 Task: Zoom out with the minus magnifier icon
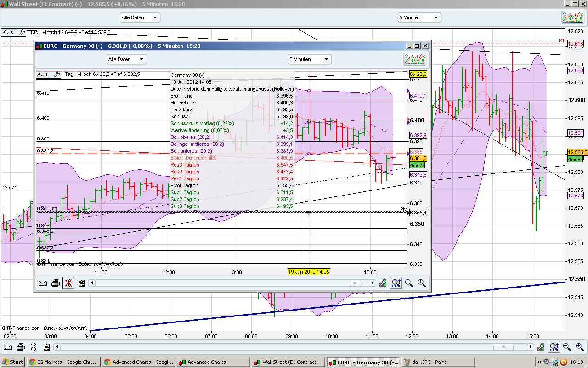pos(409,283)
